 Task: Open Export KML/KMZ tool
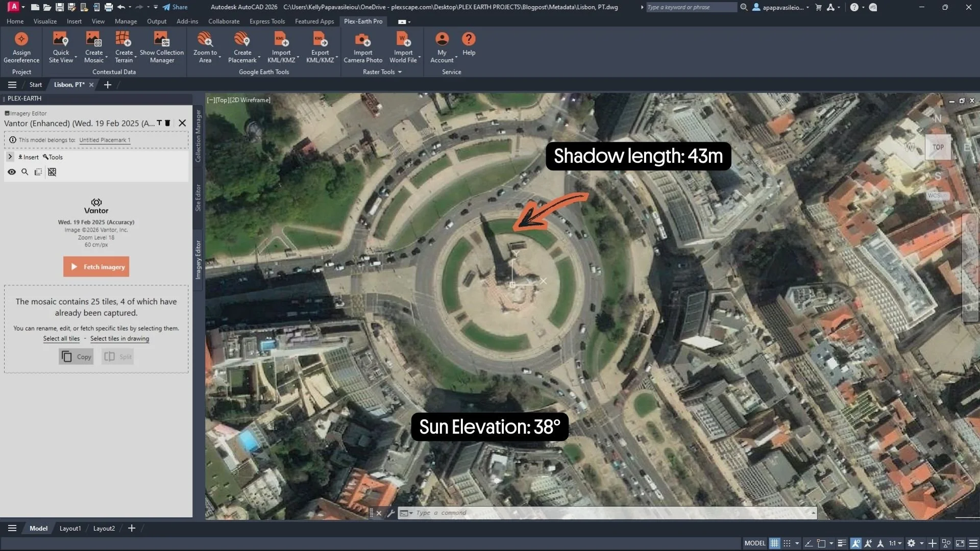pos(320,47)
